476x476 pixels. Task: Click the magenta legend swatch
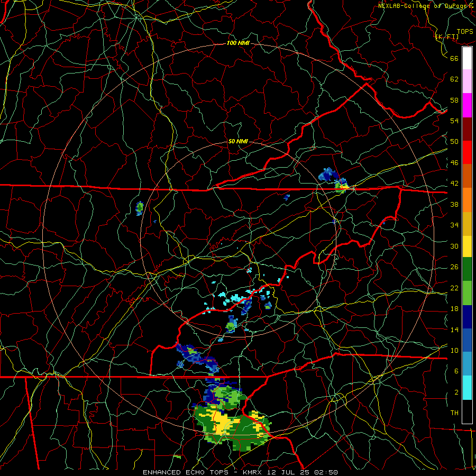pyautogui.click(x=467, y=105)
